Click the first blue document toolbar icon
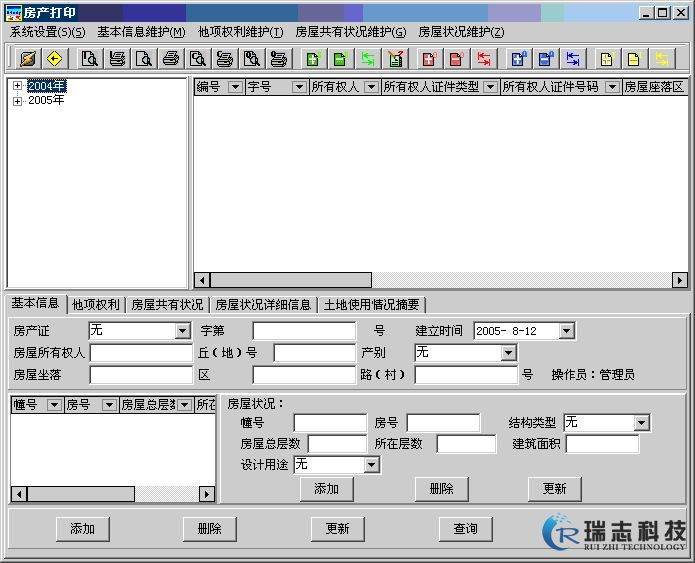Viewport: 695px width, 563px height. point(518,58)
